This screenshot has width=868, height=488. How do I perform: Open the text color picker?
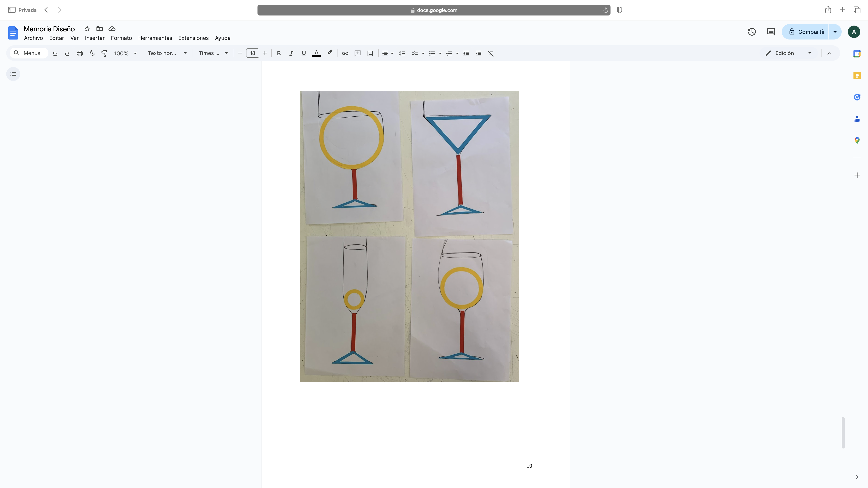click(x=316, y=53)
